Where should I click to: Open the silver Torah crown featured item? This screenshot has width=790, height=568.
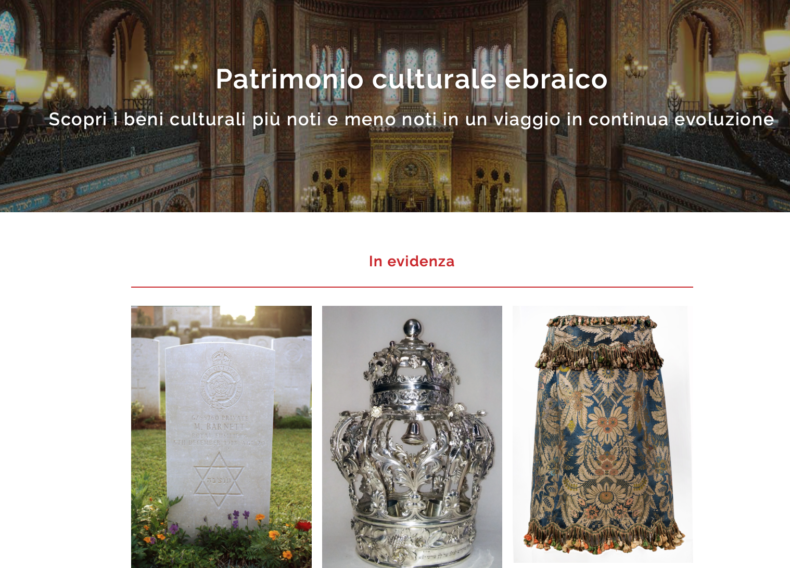(412, 436)
